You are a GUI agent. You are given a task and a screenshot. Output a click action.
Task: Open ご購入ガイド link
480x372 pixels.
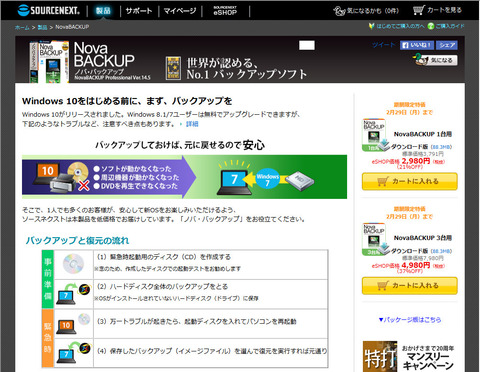pos(450,26)
